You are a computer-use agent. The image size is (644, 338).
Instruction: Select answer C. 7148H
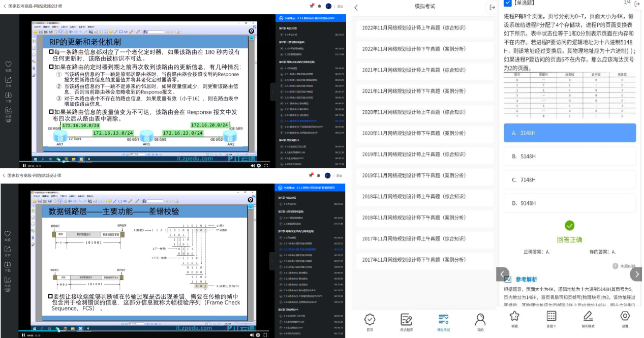[x=570, y=179]
